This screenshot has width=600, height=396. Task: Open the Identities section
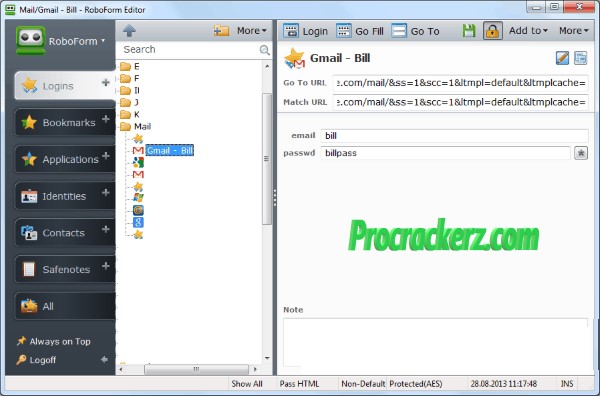pos(64,196)
